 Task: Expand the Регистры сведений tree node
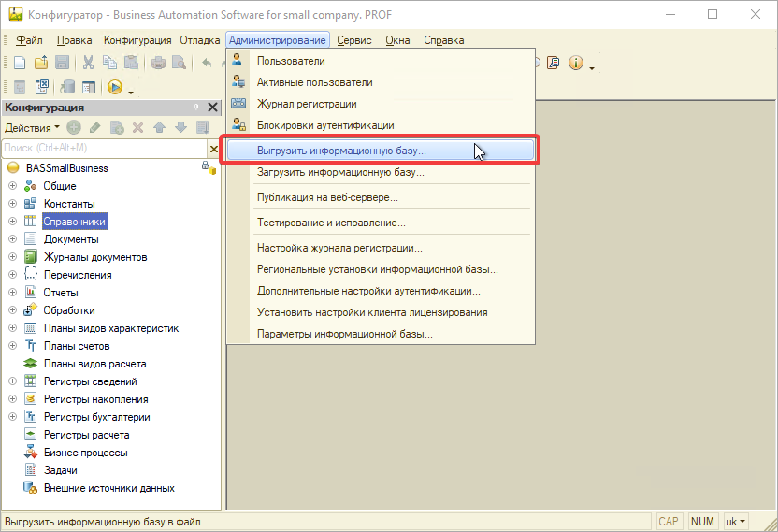pyautogui.click(x=12, y=381)
